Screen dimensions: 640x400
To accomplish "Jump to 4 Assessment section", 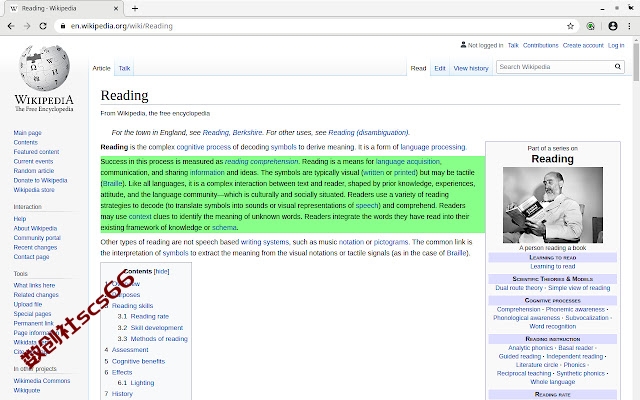I will pyautogui.click(x=126, y=350).
